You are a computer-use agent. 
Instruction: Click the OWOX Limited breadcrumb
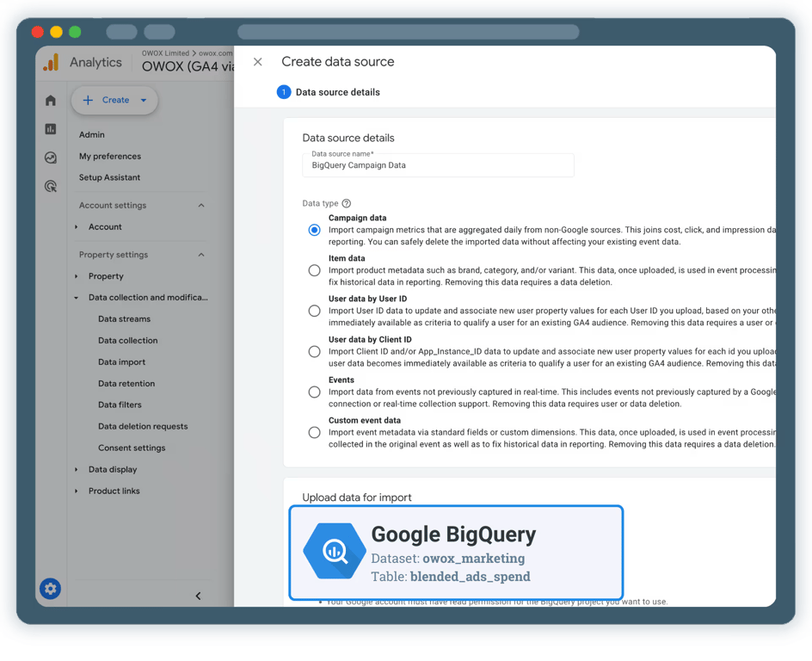[x=165, y=53]
